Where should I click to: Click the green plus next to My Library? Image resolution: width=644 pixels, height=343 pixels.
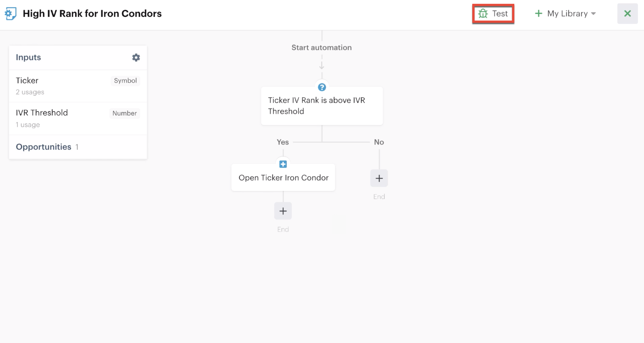click(538, 13)
